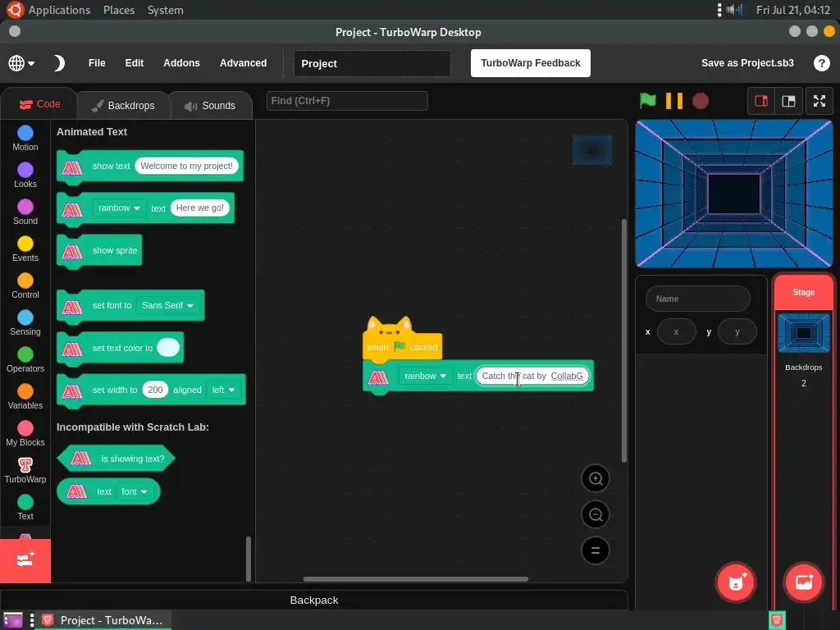Select the Operators block category
The width and height of the screenshot is (840, 630).
25,360
